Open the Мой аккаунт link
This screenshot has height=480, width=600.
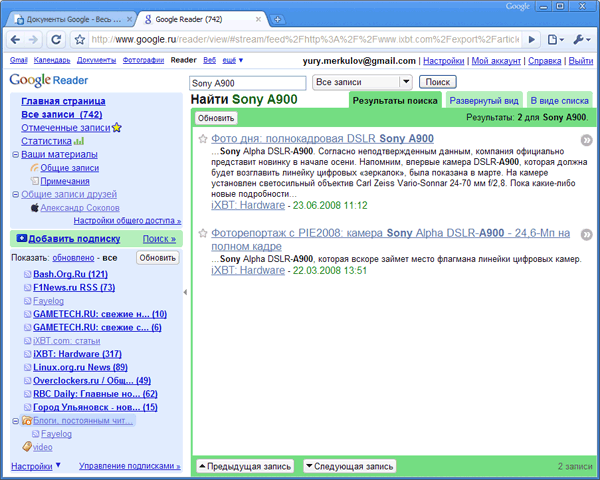point(496,61)
